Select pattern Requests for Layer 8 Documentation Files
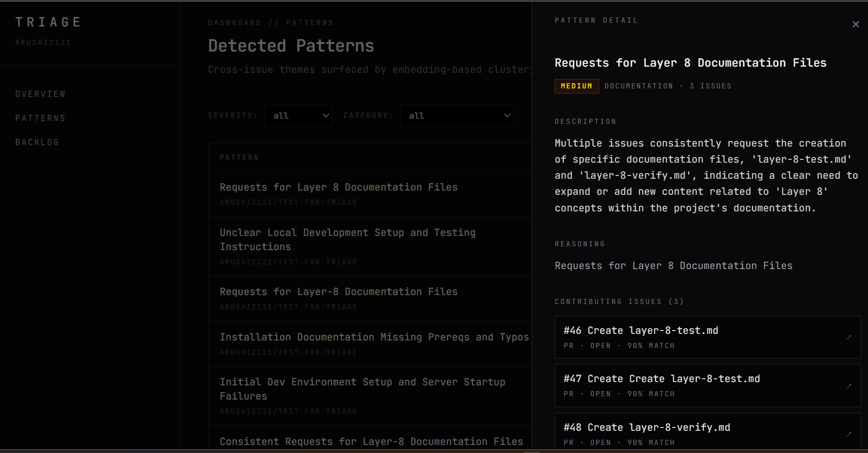 [370, 194]
